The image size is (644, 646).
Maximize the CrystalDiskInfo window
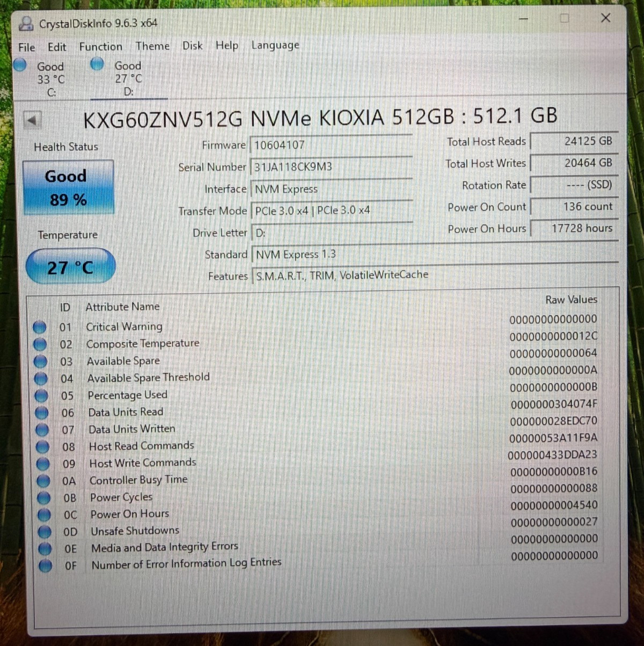pyautogui.click(x=564, y=18)
